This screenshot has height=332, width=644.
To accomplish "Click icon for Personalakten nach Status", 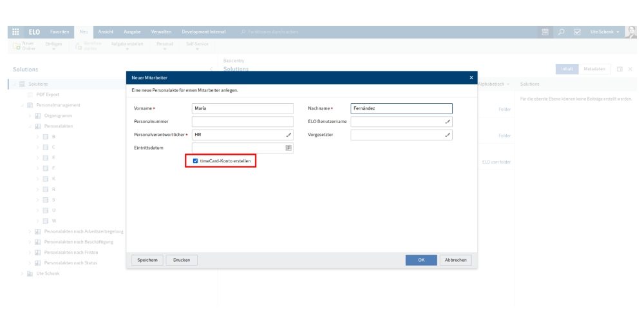I will coord(38,263).
